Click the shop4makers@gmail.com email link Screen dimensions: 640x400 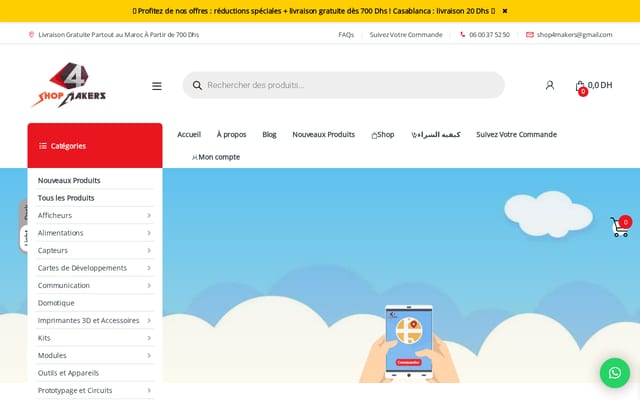574,35
